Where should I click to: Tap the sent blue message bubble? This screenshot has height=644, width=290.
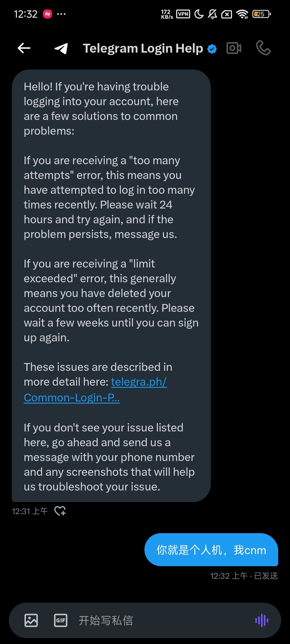pyautogui.click(x=211, y=550)
